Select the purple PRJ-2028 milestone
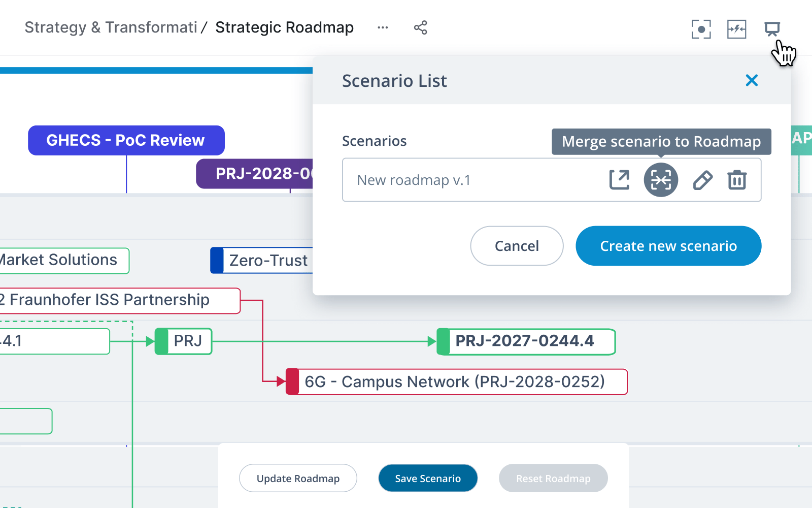This screenshot has width=812, height=508. (x=255, y=174)
